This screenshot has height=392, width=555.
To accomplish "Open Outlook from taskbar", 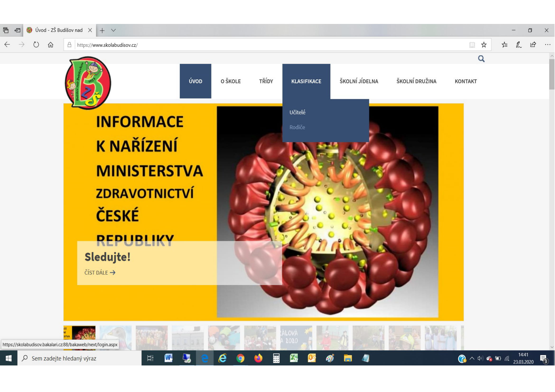I will point(312,358).
